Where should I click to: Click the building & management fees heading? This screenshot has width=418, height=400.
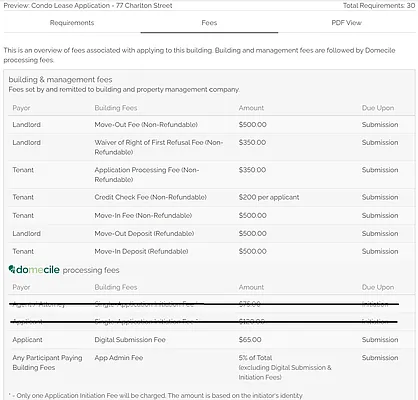click(60, 80)
